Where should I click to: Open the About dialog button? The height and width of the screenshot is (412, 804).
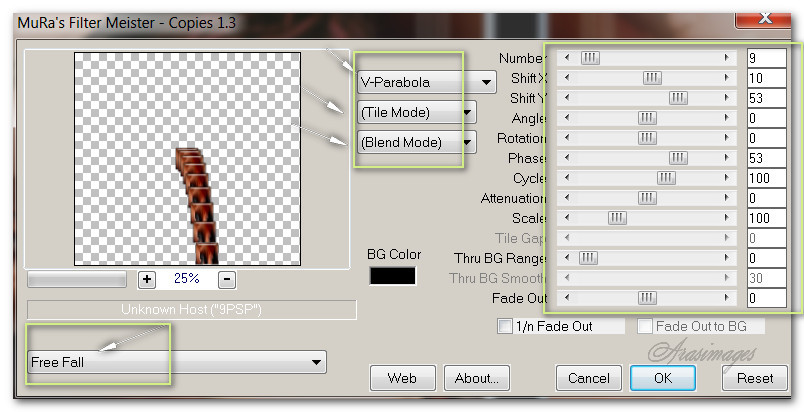coord(481,378)
